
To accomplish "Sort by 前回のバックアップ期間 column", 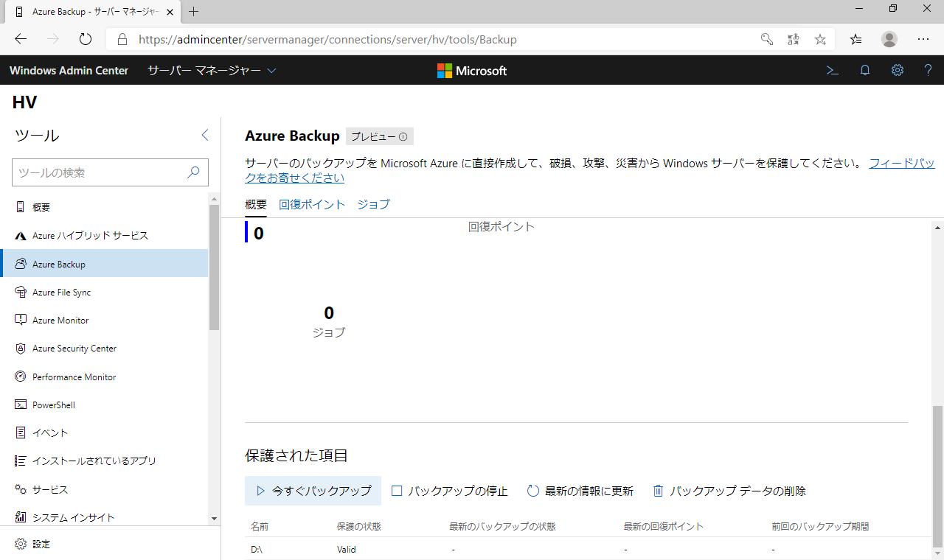I will point(820,527).
